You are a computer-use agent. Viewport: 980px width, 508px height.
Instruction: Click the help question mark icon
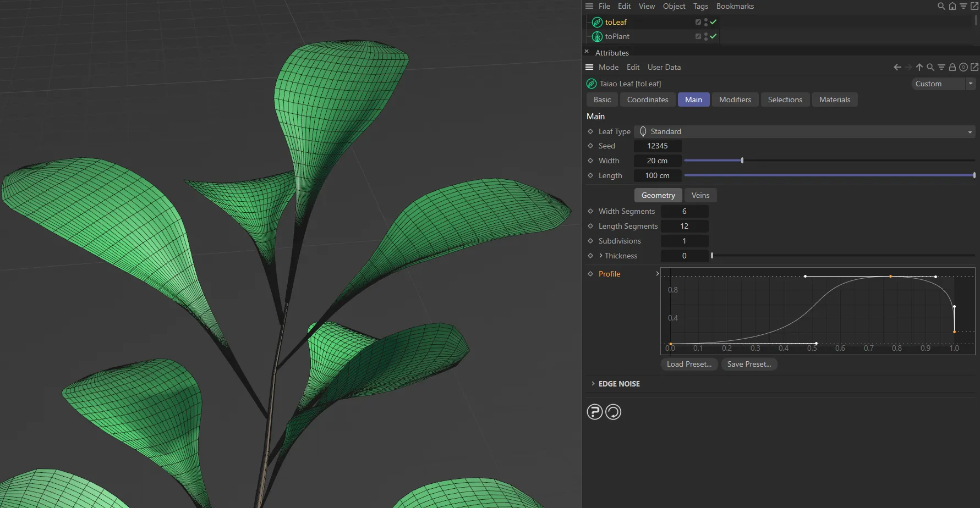pyautogui.click(x=595, y=411)
